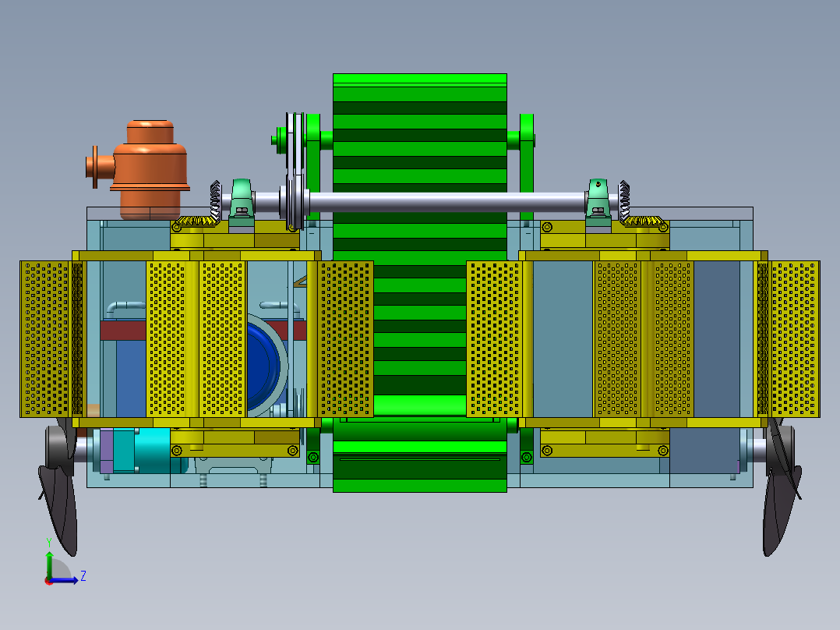The height and width of the screenshot is (630, 840).
Task: Select the cyan motor near the left propeller
Action: pyautogui.click(x=152, y=449)
